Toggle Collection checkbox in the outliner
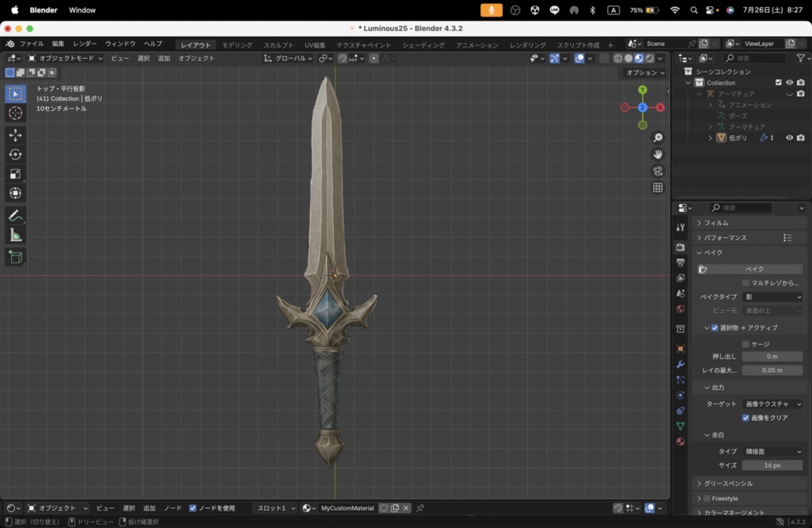The image size is (812, 528). (779, 82)
